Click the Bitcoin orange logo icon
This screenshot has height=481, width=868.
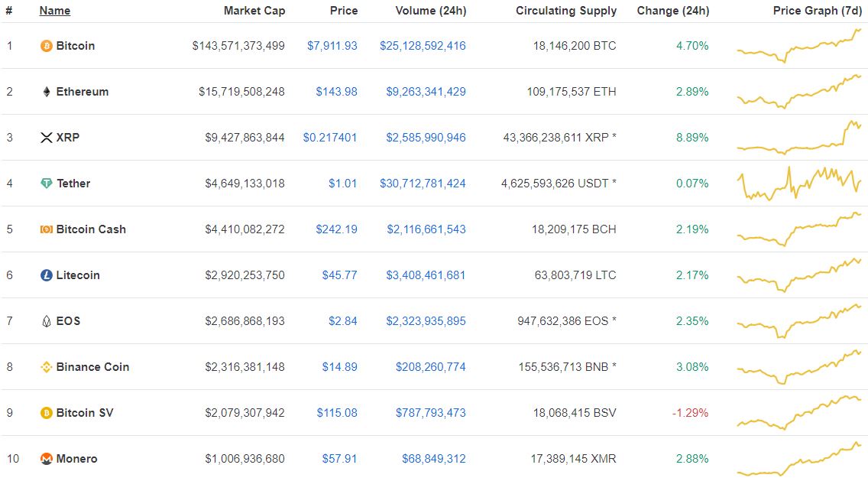tap(47, 46)
